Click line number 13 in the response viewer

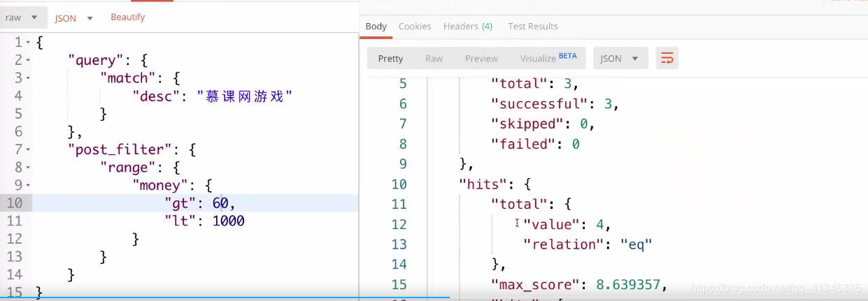pos(399,244)
